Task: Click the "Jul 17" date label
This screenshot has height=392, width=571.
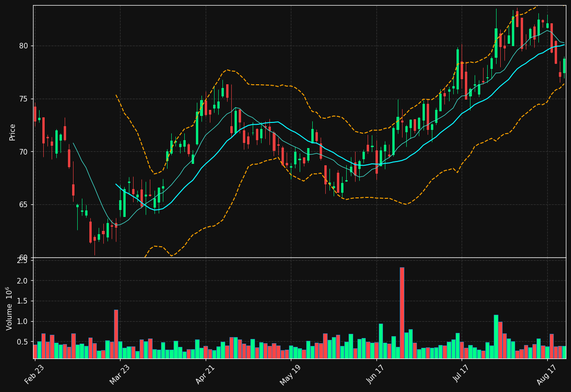Action: 462,375
